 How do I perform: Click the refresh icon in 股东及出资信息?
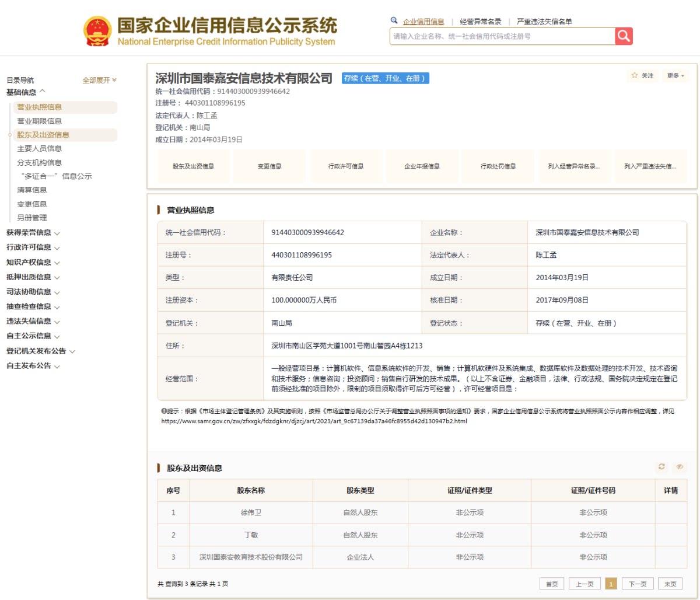[x=661, y=467]
